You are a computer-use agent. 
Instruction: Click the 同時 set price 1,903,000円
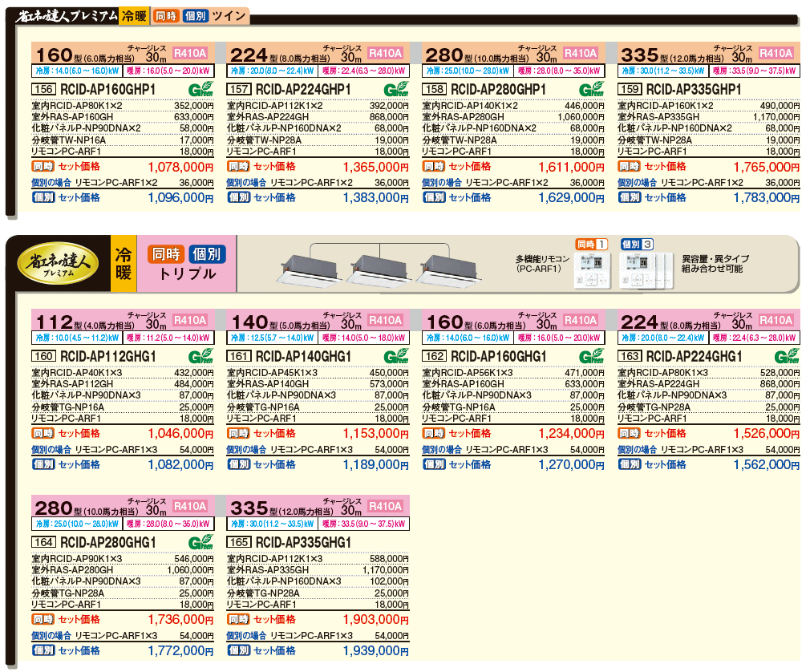375,619
